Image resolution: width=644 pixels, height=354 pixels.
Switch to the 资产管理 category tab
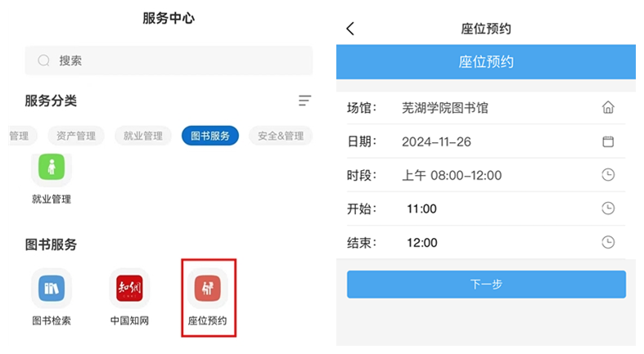[x=76, y=136]
